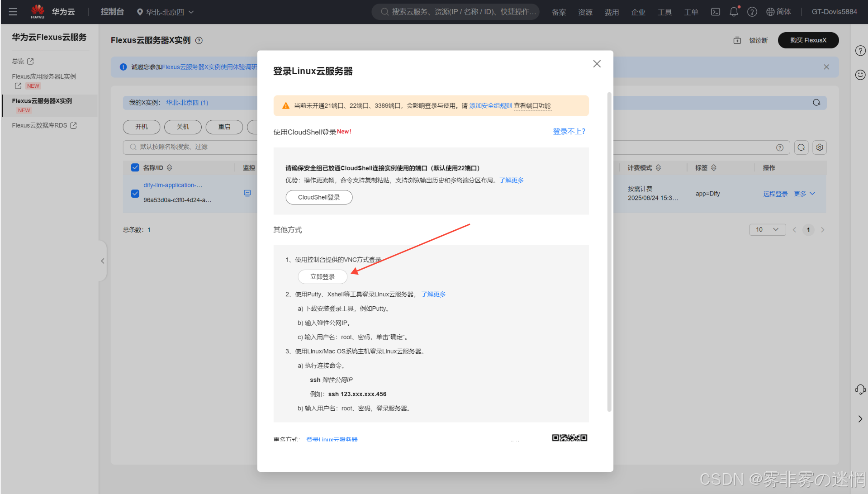Open the region selector 华北-北京四

[x=165, y=12]
